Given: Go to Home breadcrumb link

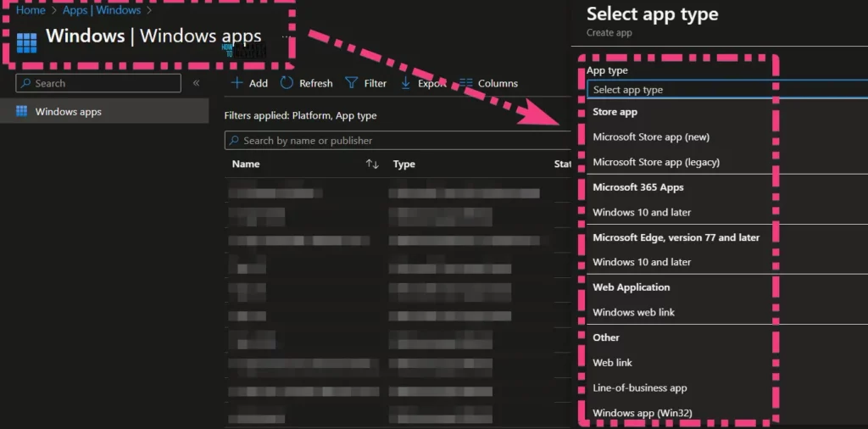Looking at the screenshot, I should coord(31,10).
